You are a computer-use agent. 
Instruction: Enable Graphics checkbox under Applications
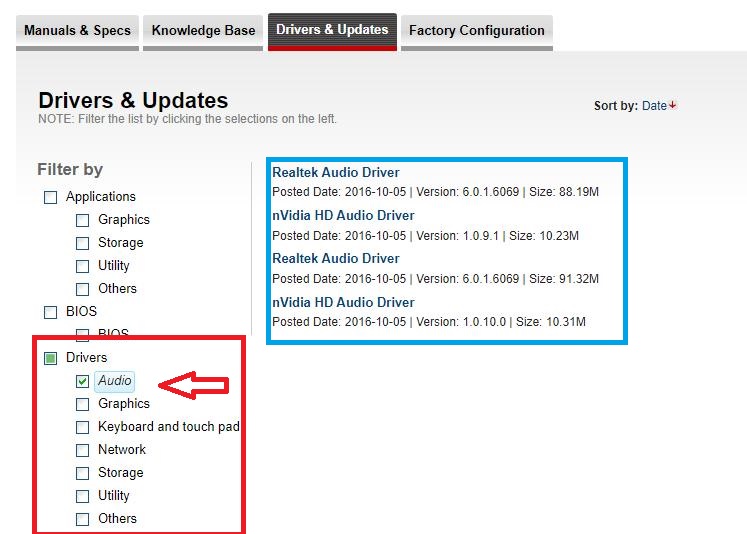(x=82, y=220)
